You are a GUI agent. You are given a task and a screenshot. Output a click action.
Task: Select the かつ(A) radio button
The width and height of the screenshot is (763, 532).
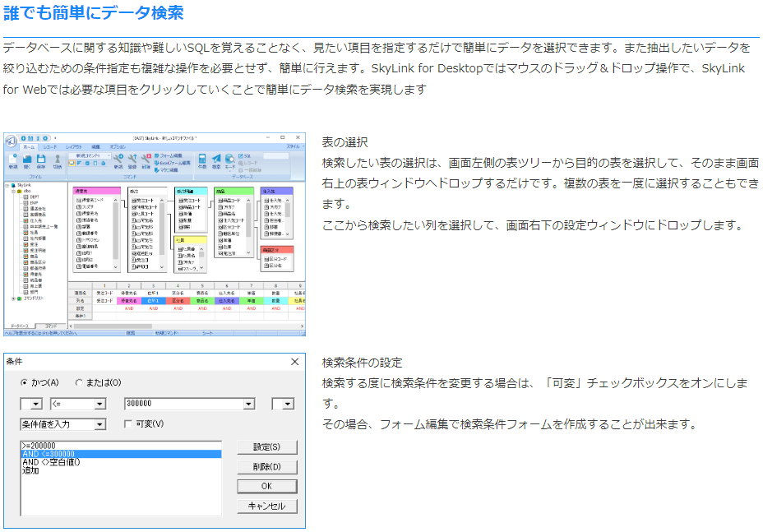tap(25, 382)
